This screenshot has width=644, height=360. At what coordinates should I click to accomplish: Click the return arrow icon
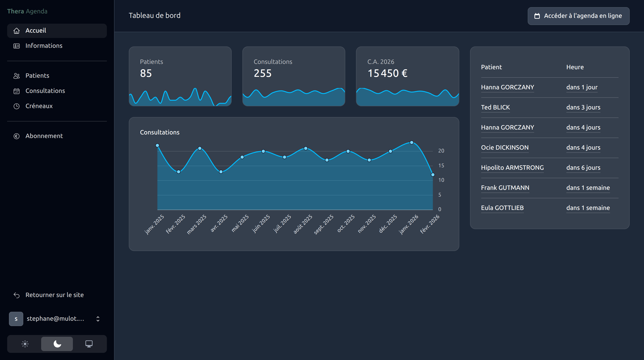click(17, 295)
